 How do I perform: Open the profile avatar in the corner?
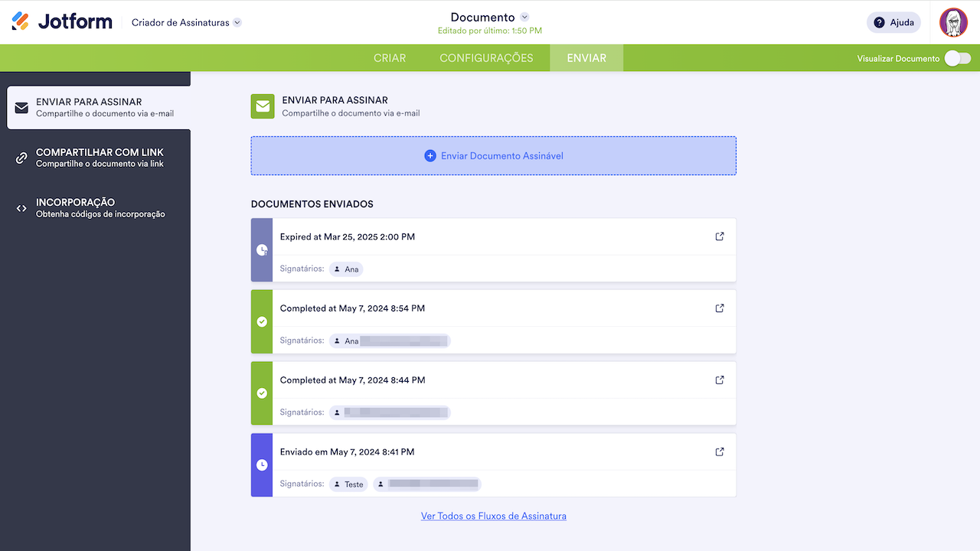953,22
